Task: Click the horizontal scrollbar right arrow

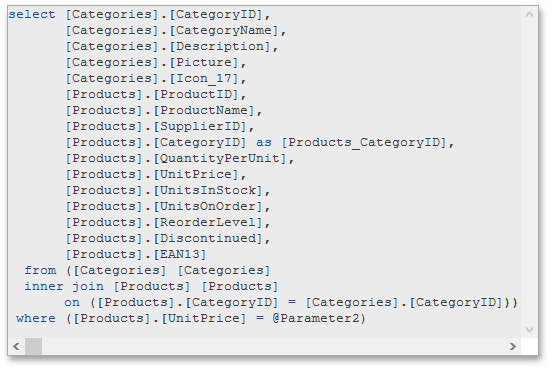Action: (513, 346)
